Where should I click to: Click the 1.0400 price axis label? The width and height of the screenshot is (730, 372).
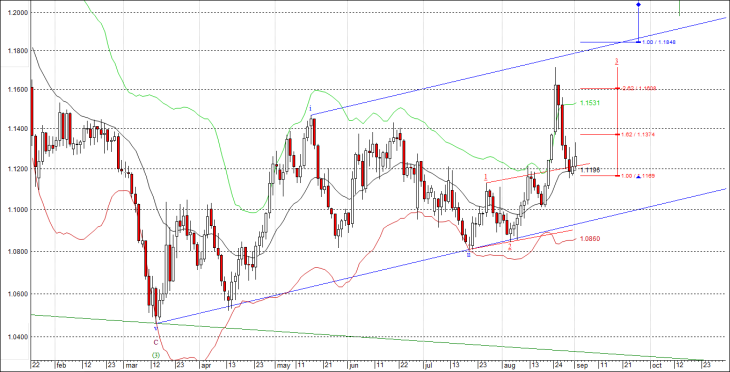[x=17, y=337]
